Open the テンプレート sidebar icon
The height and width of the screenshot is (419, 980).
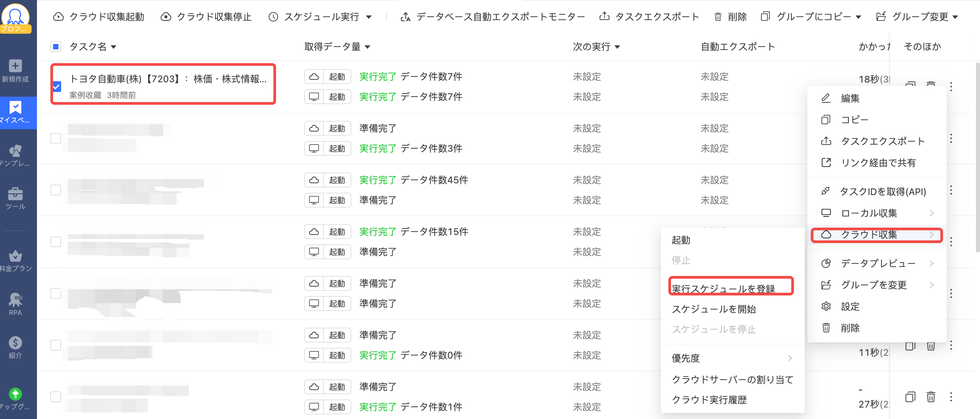15,155
